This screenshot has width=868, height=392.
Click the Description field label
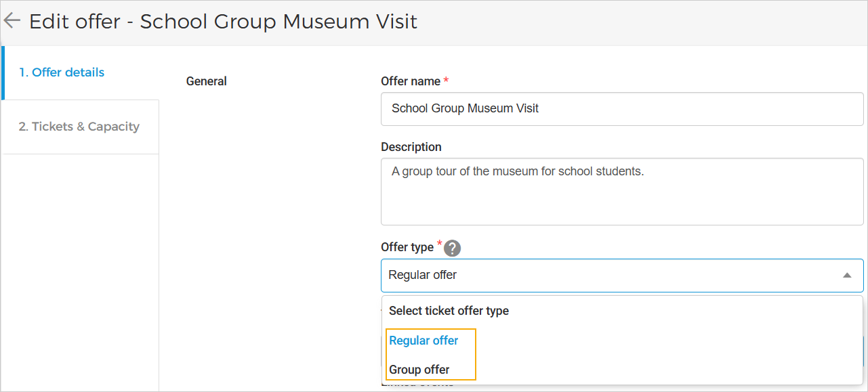411,147
